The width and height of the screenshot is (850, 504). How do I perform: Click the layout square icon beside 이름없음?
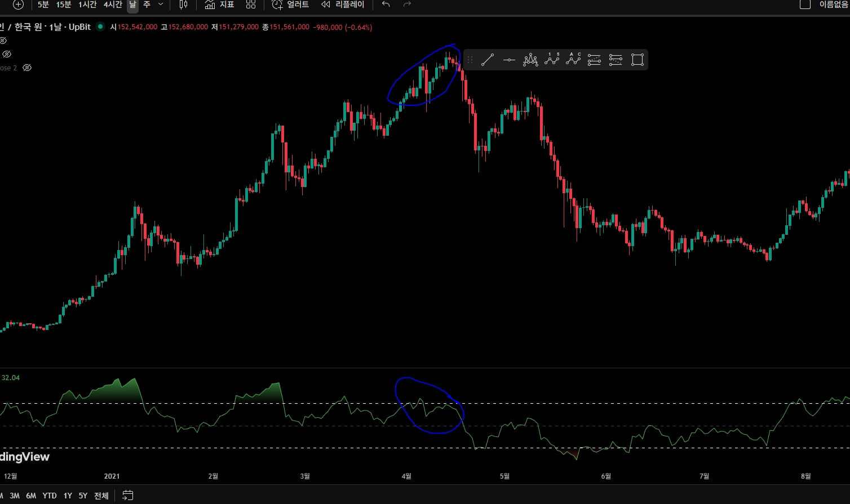coord(805,5)
